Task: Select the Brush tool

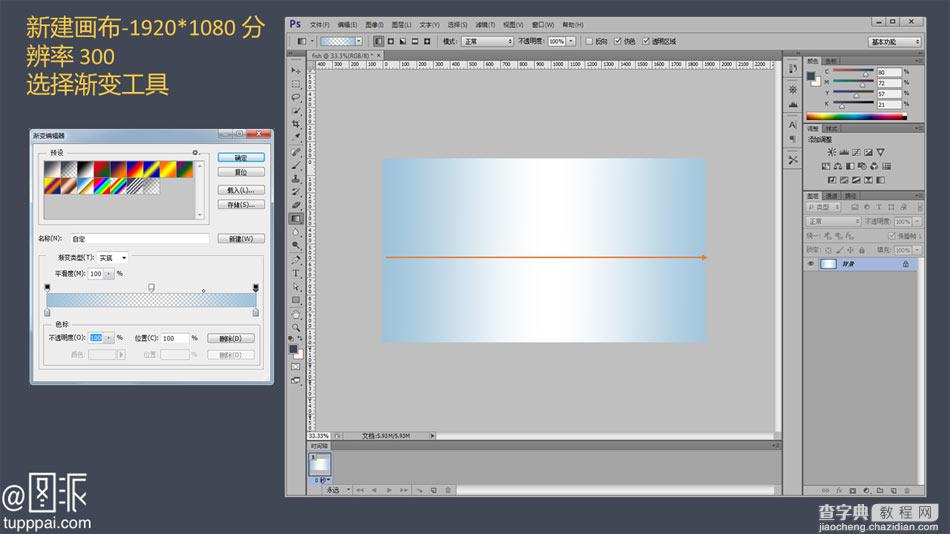Action: tap(296, 165)
